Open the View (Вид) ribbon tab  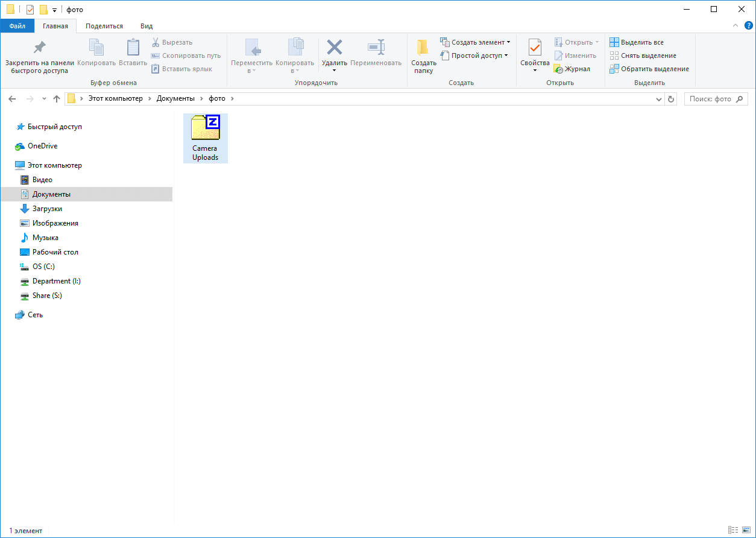tap(146, 26)
